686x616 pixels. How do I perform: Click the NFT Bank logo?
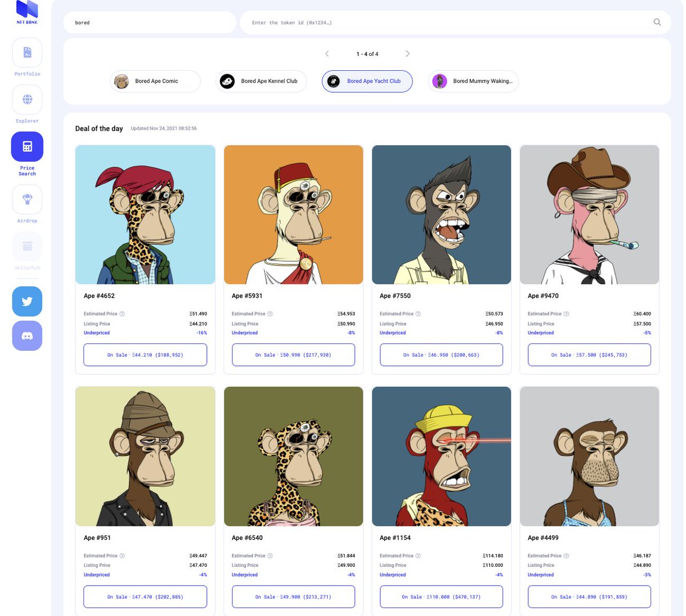[27, 12]
